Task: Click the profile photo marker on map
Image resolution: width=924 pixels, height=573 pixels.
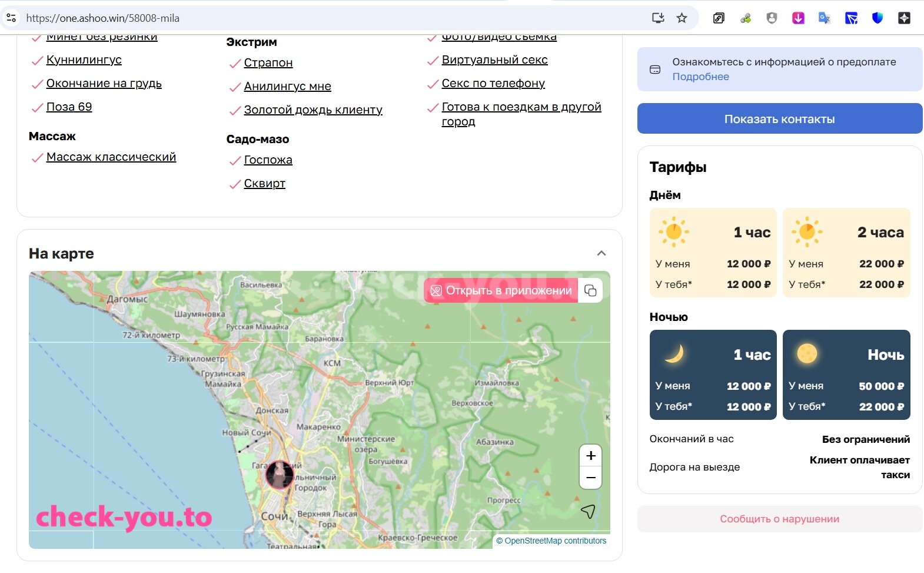Action: pos(280,475)
